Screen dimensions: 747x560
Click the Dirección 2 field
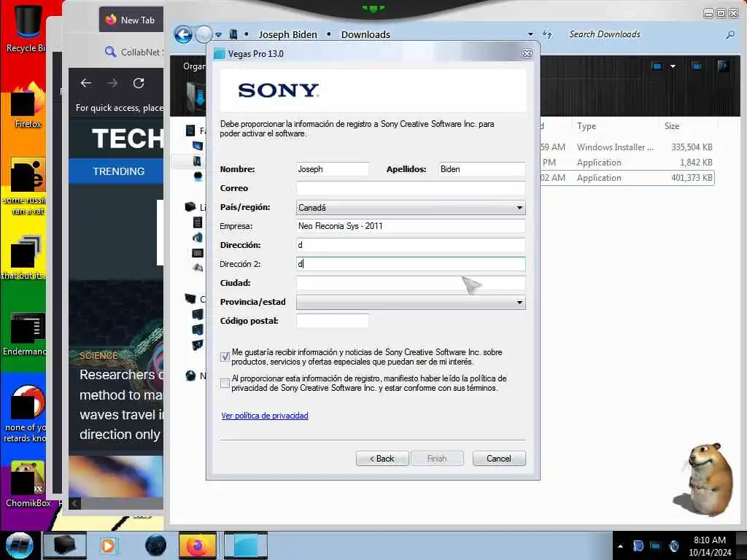[x=411, y=264]
